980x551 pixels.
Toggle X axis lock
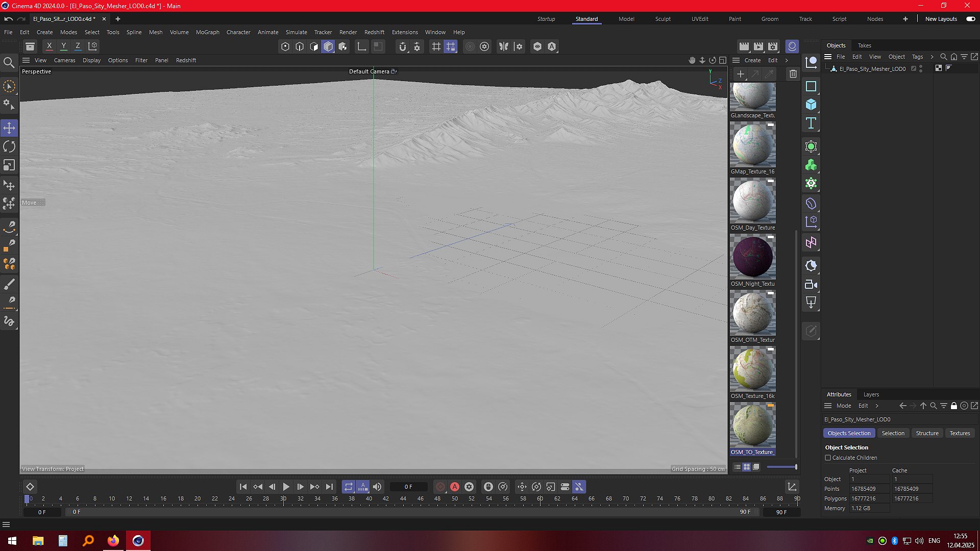[x=49, y=46]
